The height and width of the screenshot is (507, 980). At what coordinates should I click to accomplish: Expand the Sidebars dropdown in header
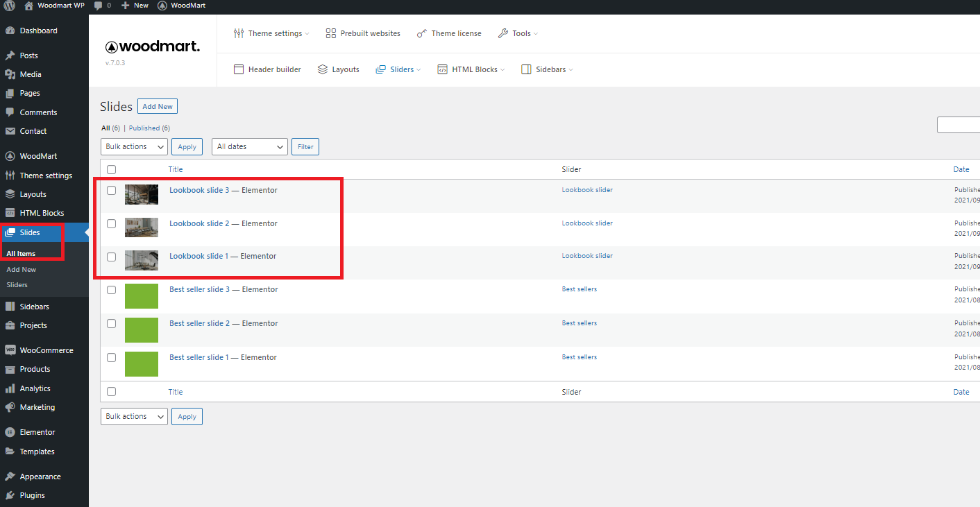[547, 69]
